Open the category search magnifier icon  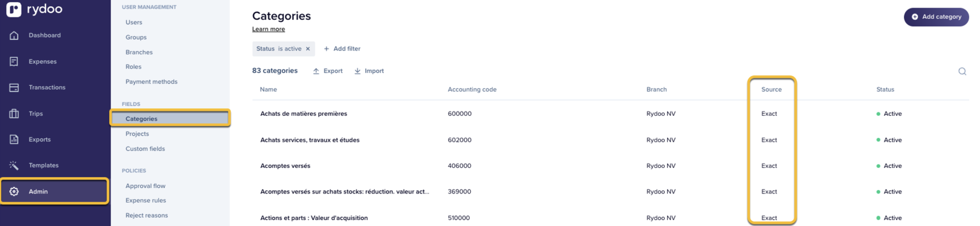(x=962, y=72)
